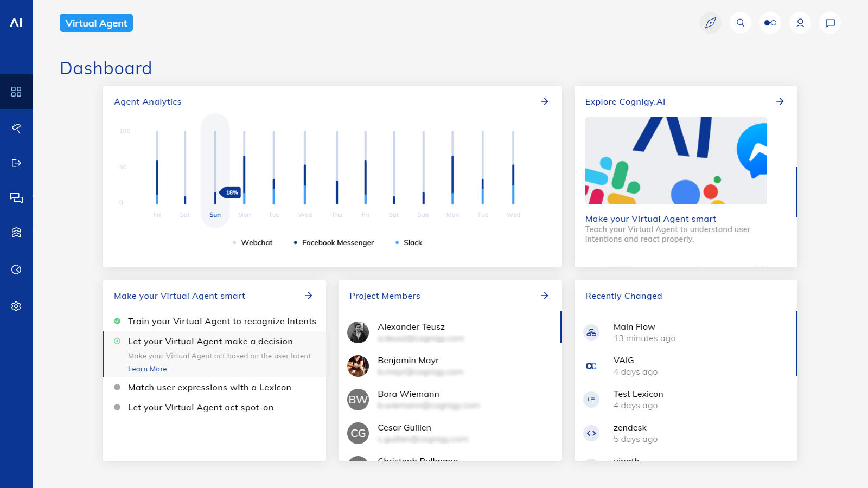Open Main Flow in Recently Changed
Viewport: 868px width, 488px height.
pyautogui.click(x=634, y=327)
